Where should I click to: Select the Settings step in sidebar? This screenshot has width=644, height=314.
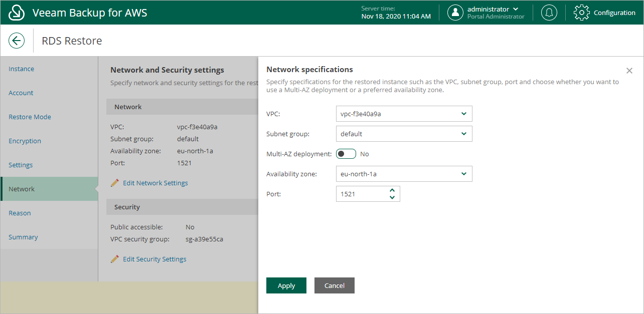coord(49,165)
